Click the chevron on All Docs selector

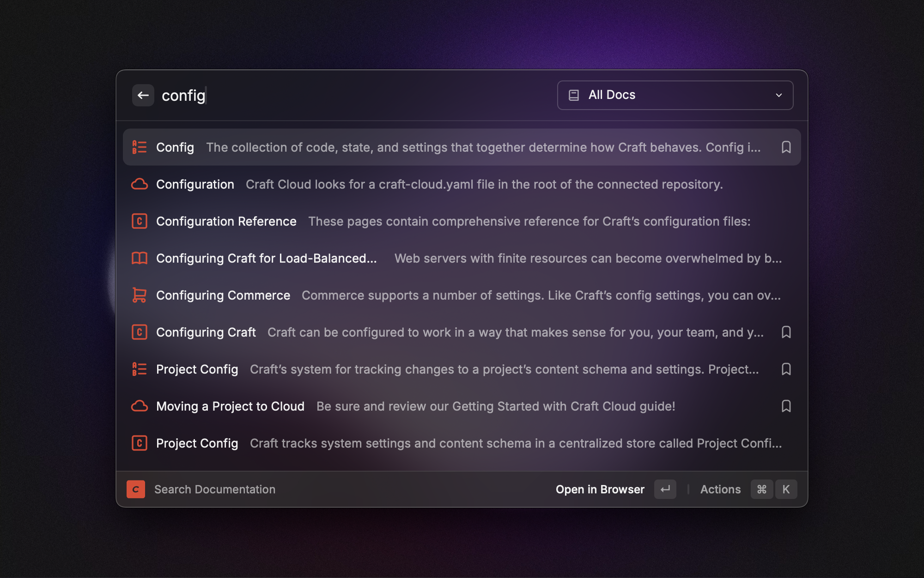[x=779, y=95]
